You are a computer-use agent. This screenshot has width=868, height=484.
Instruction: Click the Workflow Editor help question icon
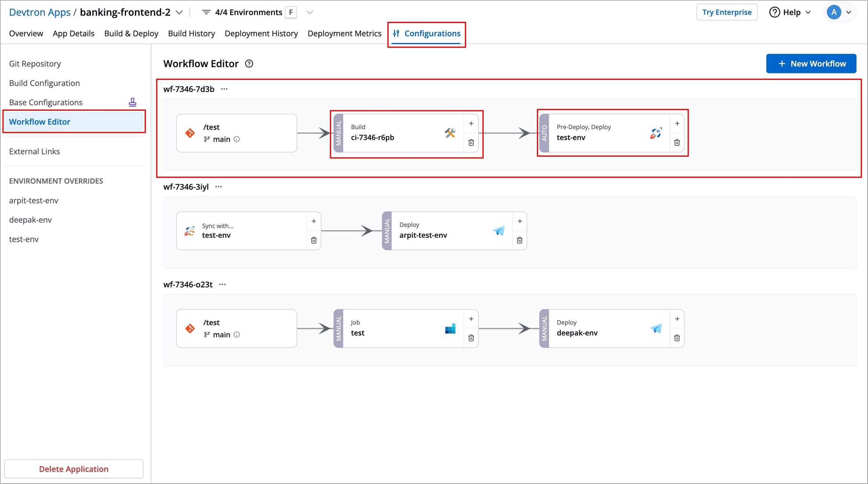point(249,64)
